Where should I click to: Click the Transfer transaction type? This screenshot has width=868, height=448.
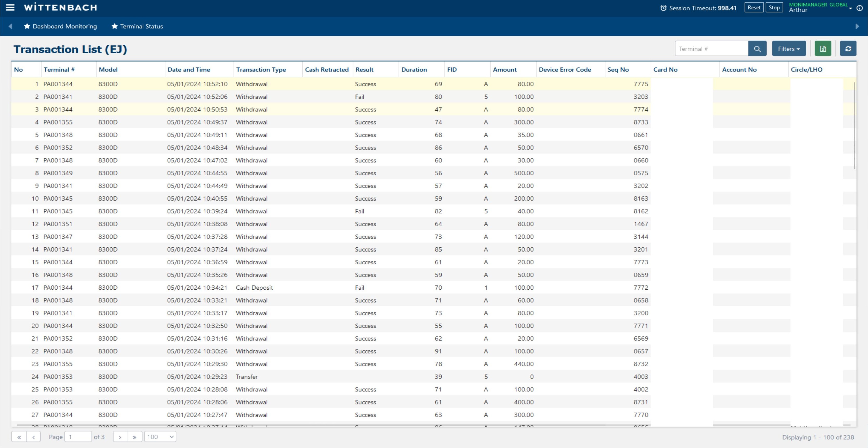247,377
